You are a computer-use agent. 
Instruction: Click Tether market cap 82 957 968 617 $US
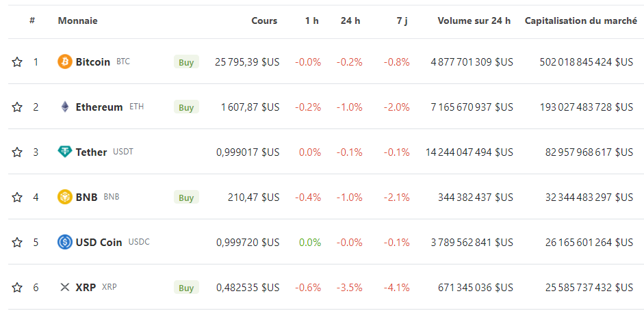[589, 152]
